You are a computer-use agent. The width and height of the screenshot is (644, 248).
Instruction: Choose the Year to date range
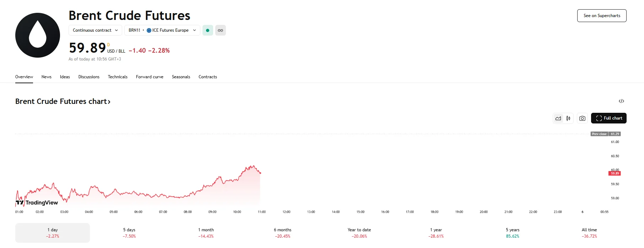pos(359,233)
